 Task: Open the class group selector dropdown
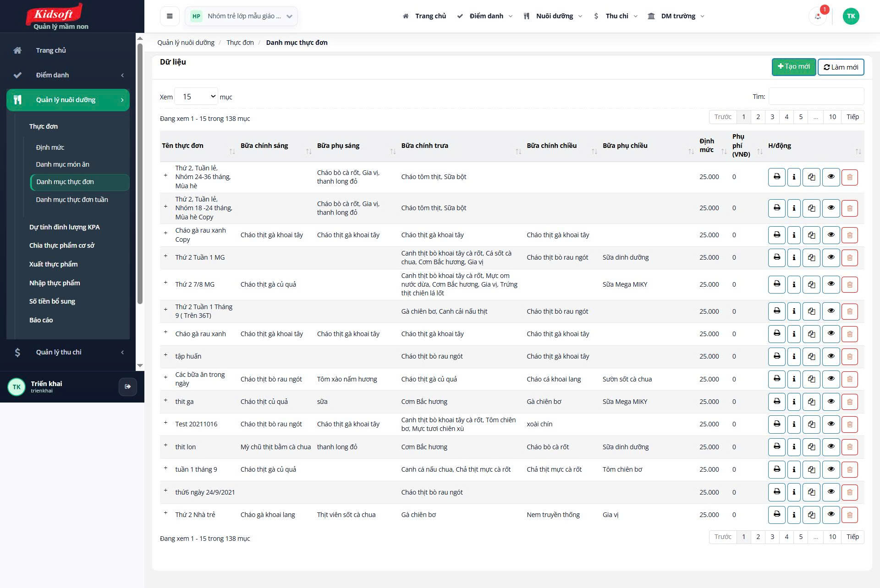tap(241, 16)
